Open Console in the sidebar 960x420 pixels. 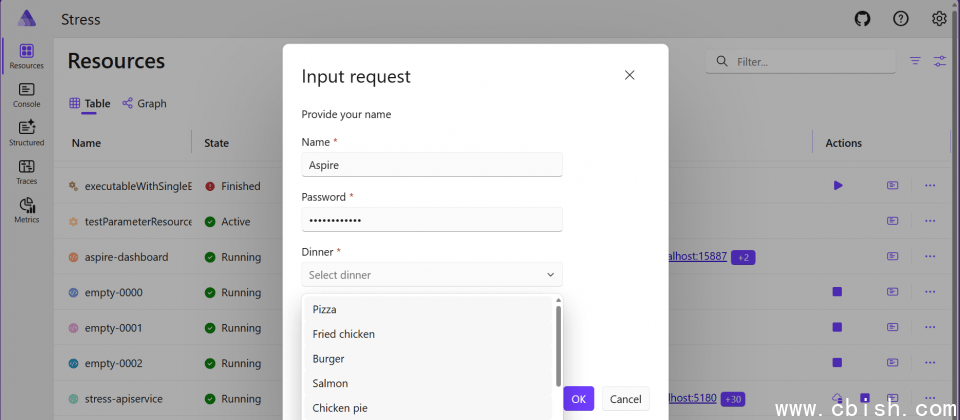pyautogui.click(x=26, y=95)
